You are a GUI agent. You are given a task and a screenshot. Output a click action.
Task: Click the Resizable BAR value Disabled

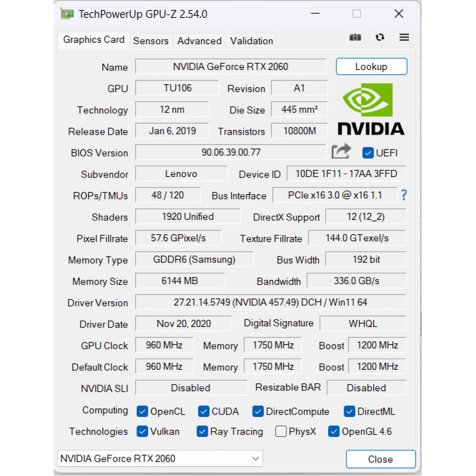tap(367, 388)
